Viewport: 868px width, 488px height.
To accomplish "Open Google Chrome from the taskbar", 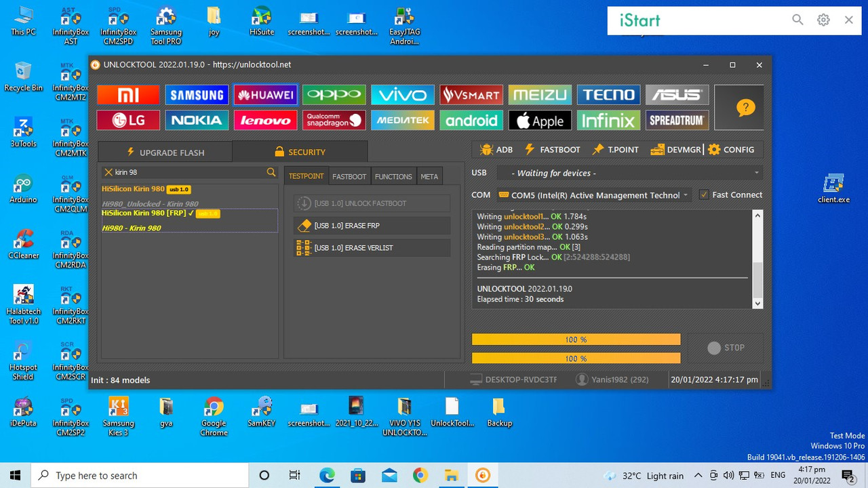I will [420, 475].
